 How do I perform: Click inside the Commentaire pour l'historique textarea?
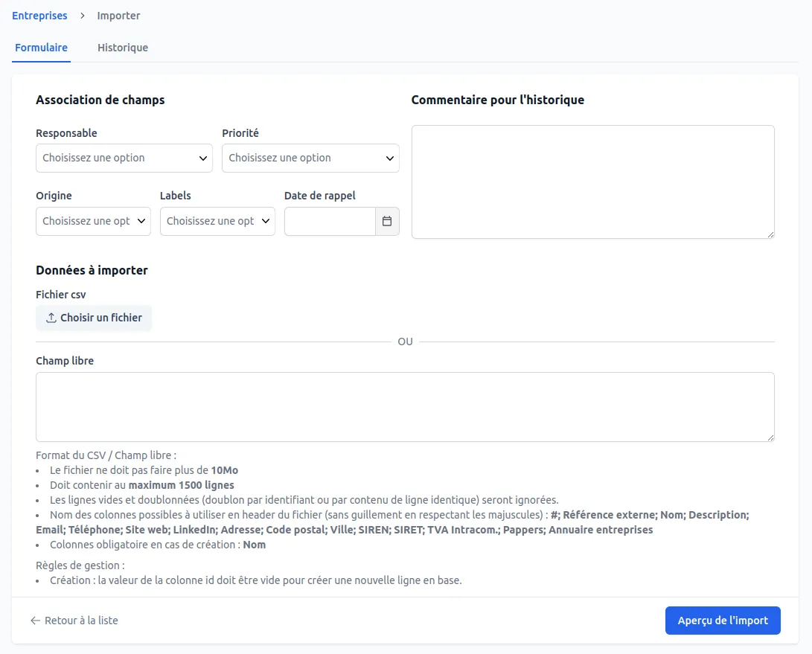pos(592,181)
